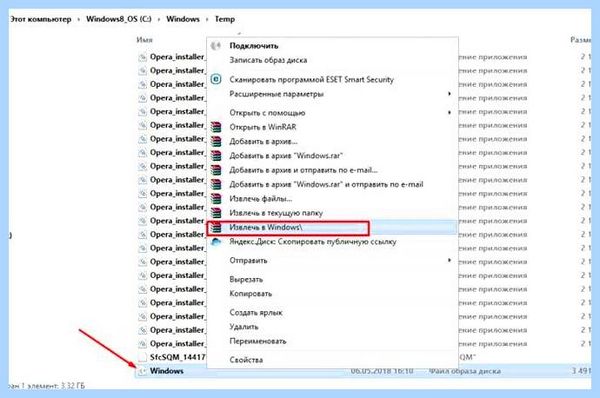
Task: Click the Подключить disc icon
Action: 216,46
